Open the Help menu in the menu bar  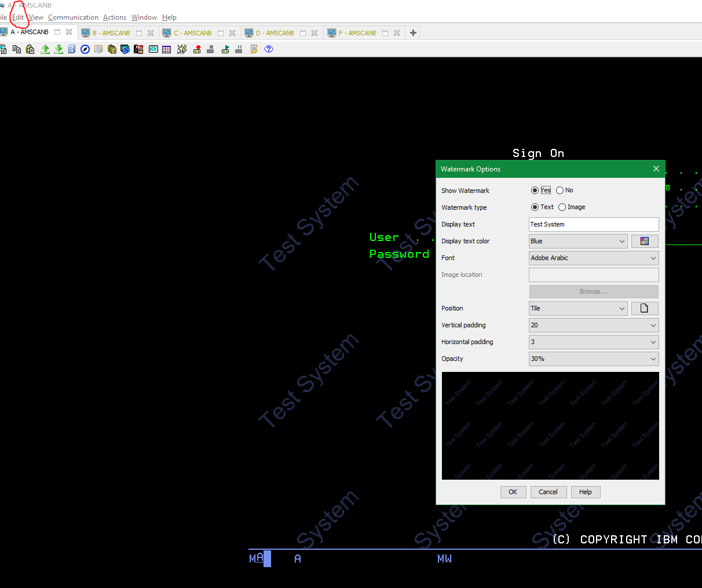169,17
